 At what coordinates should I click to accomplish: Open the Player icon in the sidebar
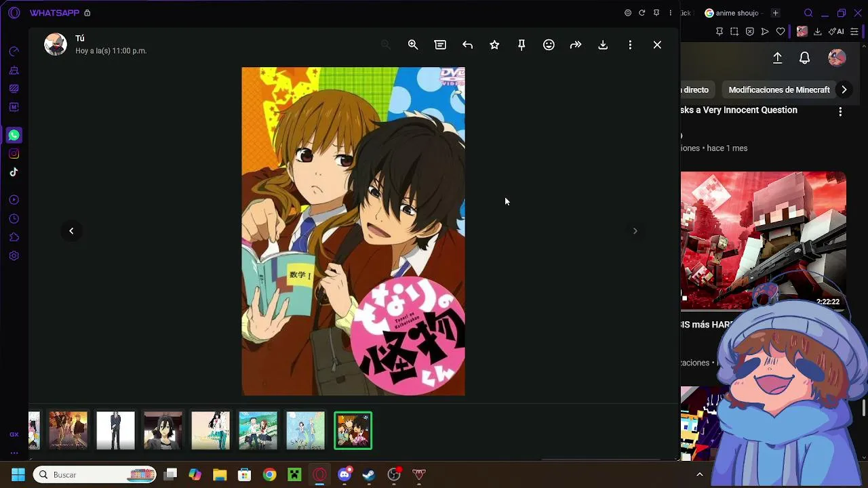pos(14,200)
